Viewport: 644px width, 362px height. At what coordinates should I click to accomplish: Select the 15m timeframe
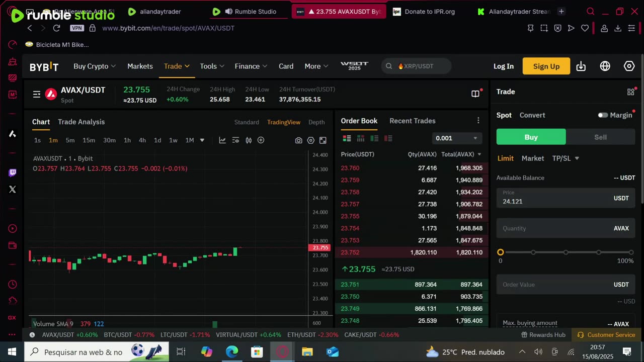click(x=89, y=140)
